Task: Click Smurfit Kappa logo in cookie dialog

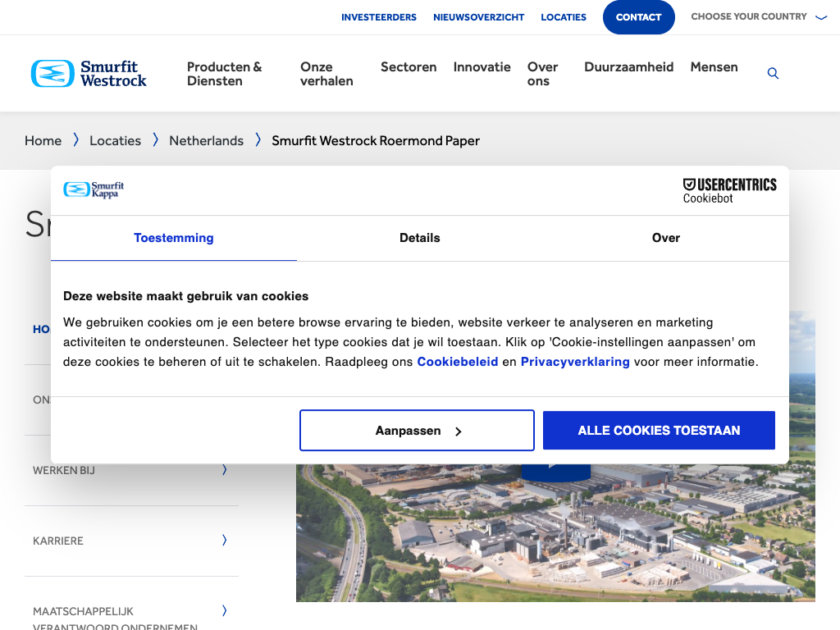Action: click(x=94, y=189)
